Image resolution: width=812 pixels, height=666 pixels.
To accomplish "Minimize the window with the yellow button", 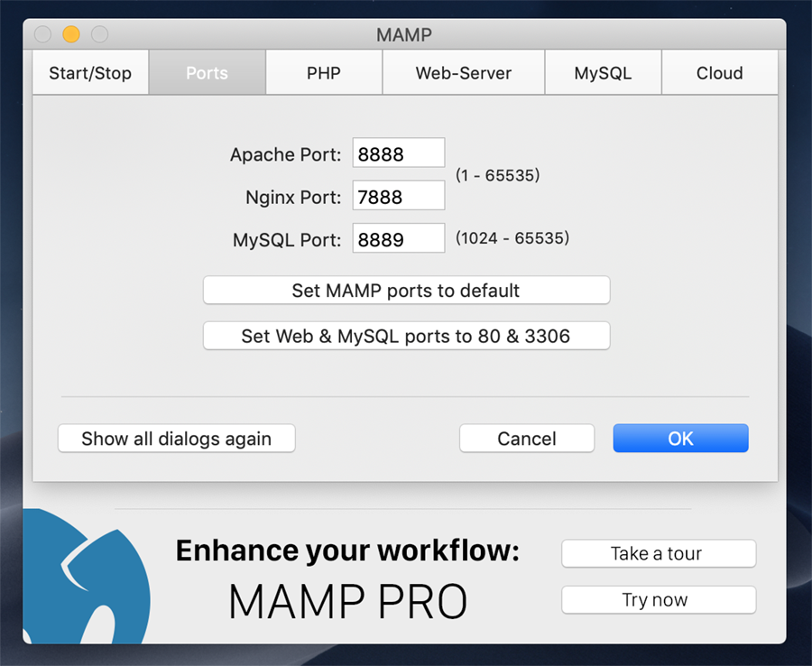I will [70, 35].
